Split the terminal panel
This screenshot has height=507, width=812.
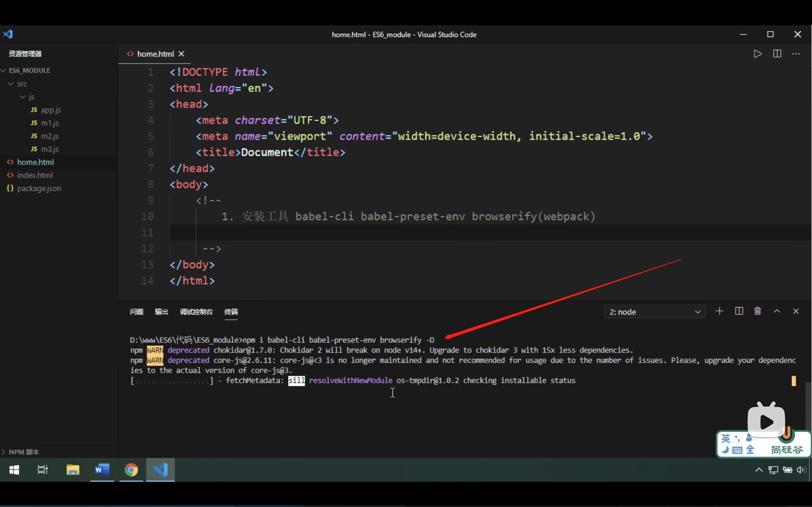(739, 311)
